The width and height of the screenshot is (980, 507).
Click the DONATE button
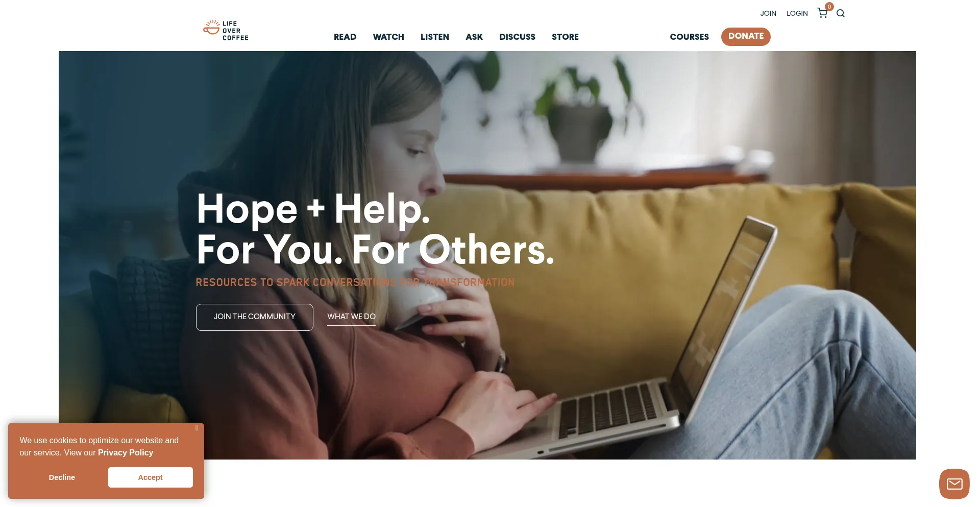point(746,36)
